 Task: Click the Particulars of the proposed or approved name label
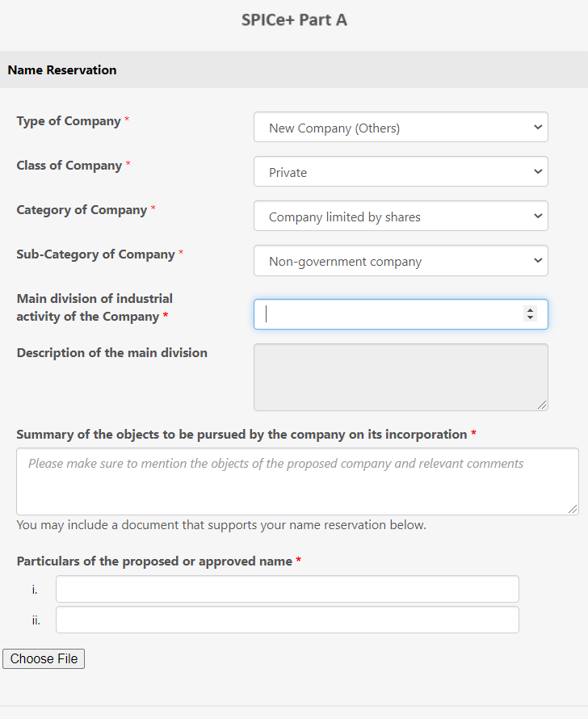[x=154, y=561]
